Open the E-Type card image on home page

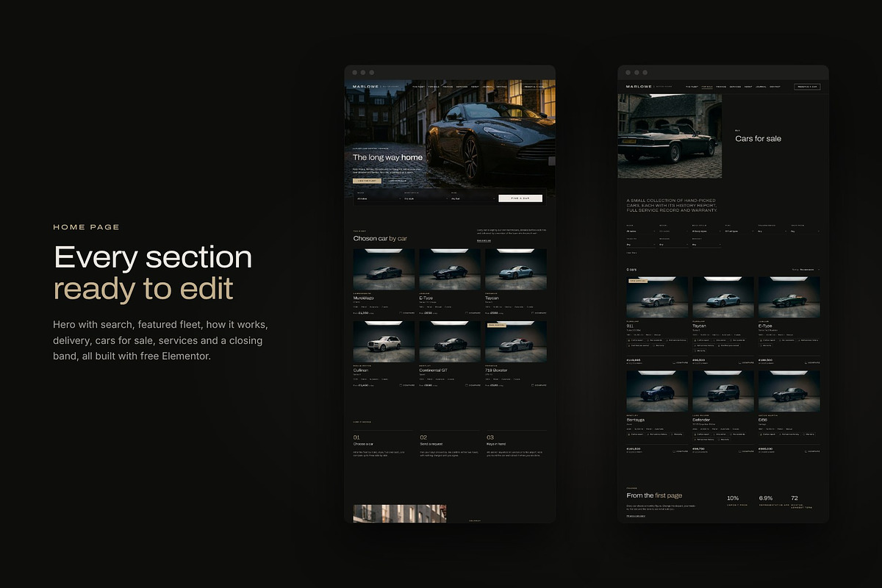pyautogui.click(x=450, y=269)
